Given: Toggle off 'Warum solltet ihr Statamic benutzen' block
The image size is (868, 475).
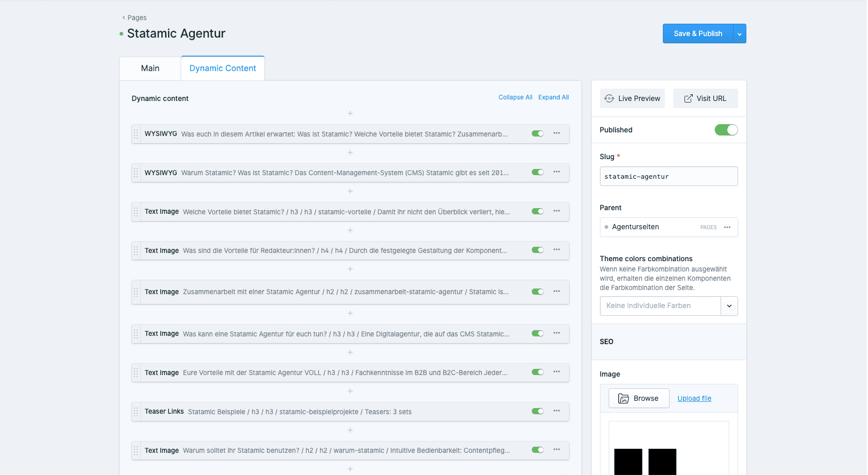Looking at the screenshot, I should click(x=538, y=450).
